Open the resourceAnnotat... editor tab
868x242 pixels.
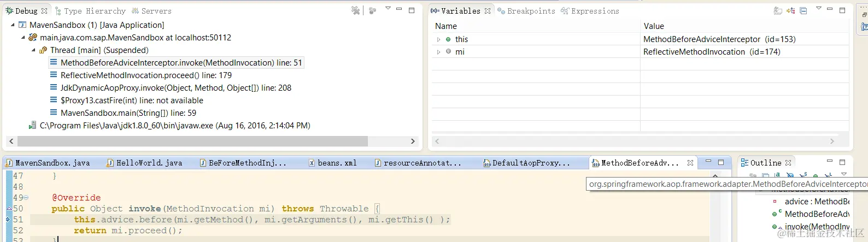tap(418, 163)
